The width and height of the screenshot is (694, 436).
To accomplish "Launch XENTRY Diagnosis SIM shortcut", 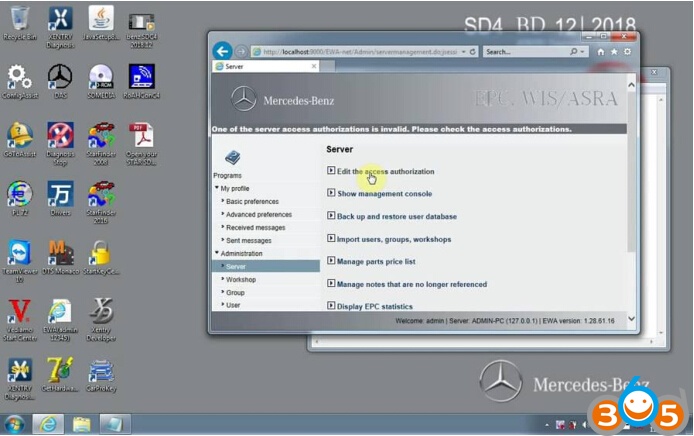I will (x=19, y=379).
